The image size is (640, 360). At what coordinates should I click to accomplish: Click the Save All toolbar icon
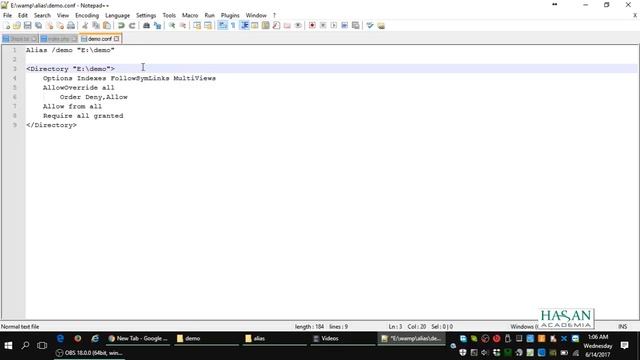[38, 26]
